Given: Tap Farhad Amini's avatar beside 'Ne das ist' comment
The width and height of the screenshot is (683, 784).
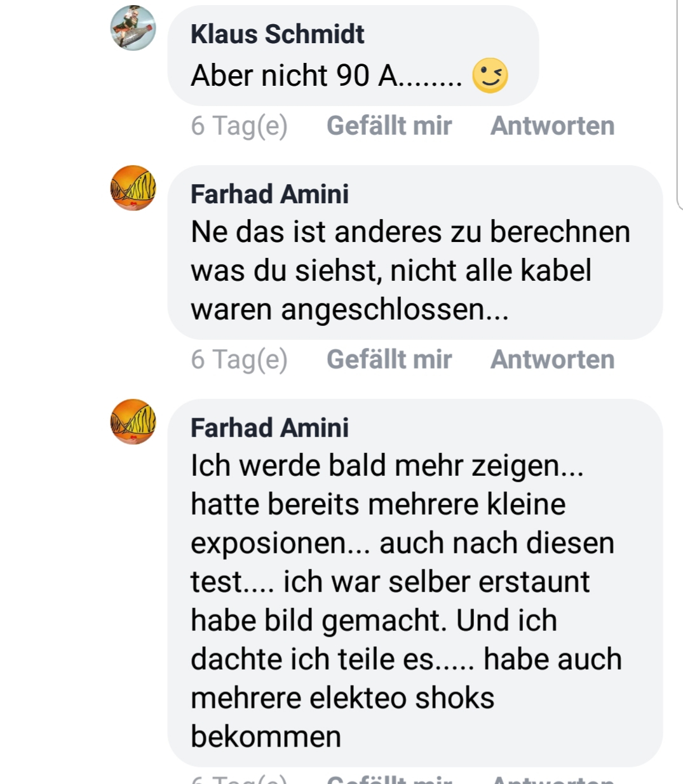Looking at the screenshot, I should pyautogui.click(x=133, y=188).
